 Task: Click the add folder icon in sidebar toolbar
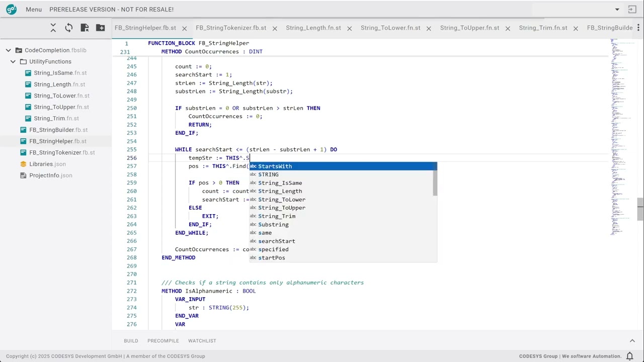101,28
